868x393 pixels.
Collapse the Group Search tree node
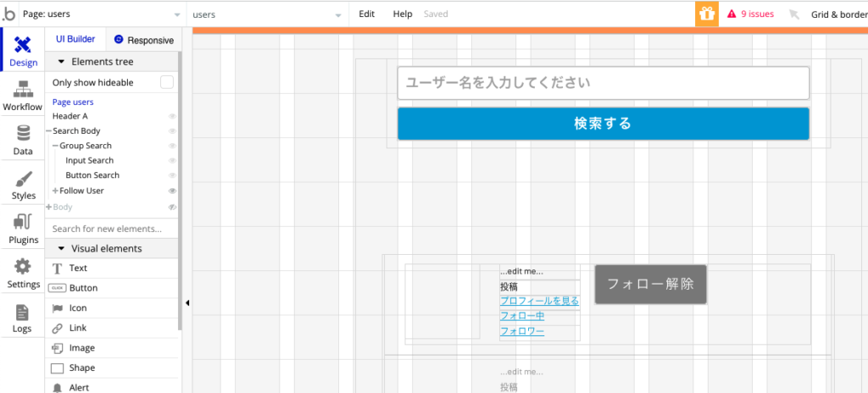pos(55,146)
